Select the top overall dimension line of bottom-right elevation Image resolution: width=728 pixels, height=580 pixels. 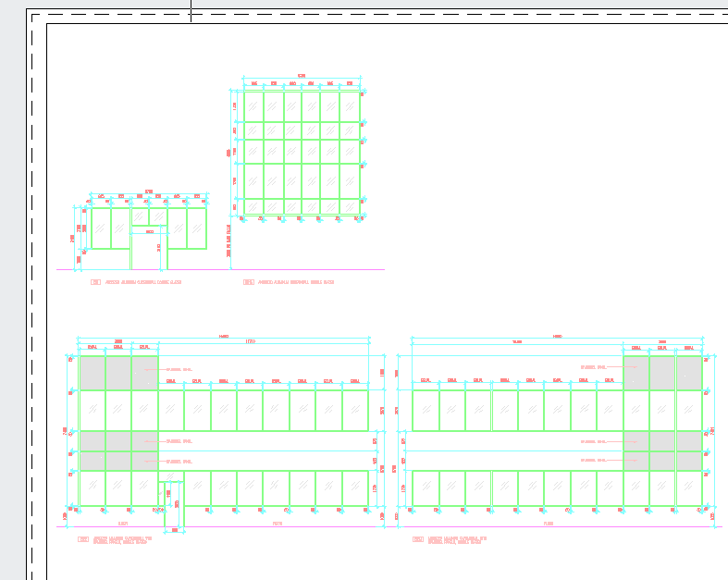(x=557, y=338)
